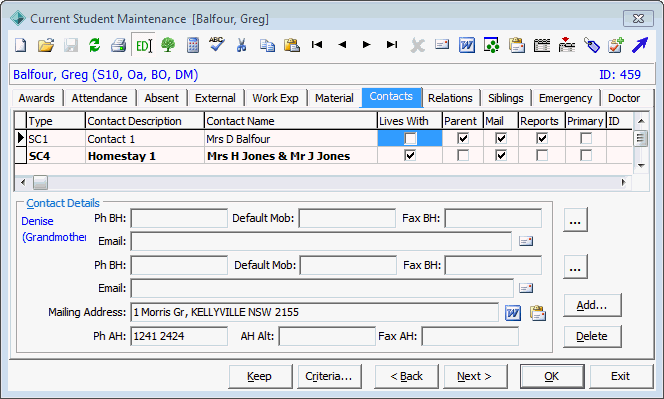Screen dimensions: 664x399
Task: Go to first record arrow
Action: tap(317, 44)
